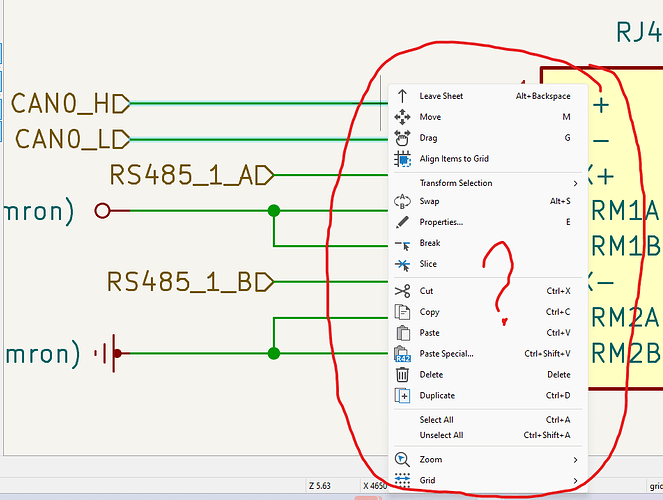663x500 pixels.
Task: Click the RM2A pin label
Action: 625,318
